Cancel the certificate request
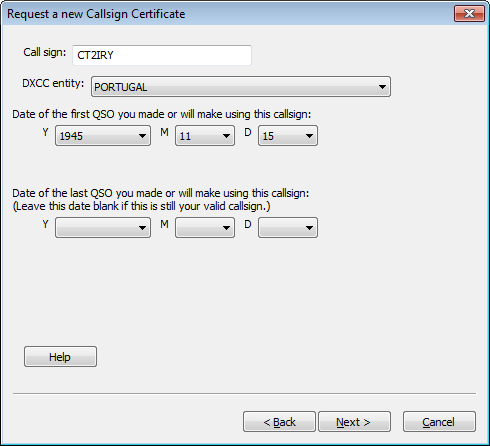The width and height of the screenshot is (490, 446). (x=439, y=422)
